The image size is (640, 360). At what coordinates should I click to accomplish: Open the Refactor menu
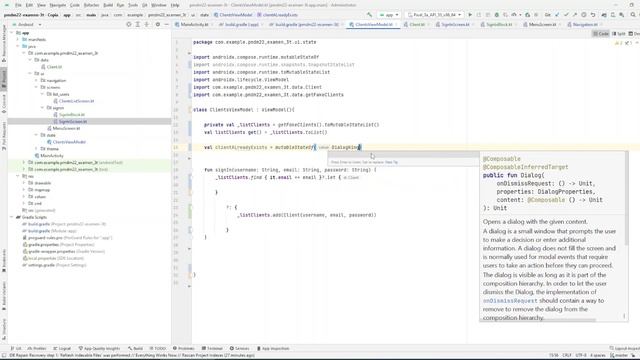pyautogui.click(x=91, y=5)
